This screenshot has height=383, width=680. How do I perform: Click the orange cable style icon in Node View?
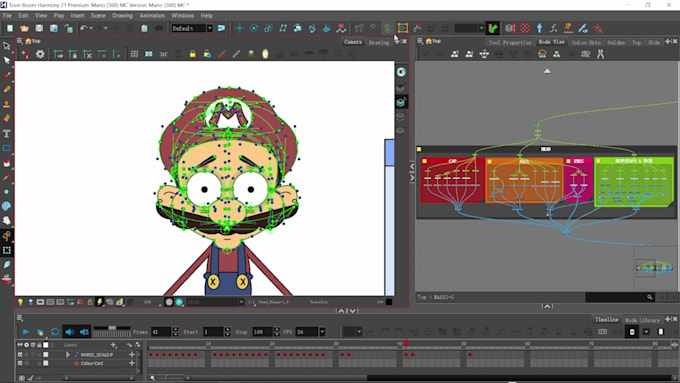pos(542,54)
